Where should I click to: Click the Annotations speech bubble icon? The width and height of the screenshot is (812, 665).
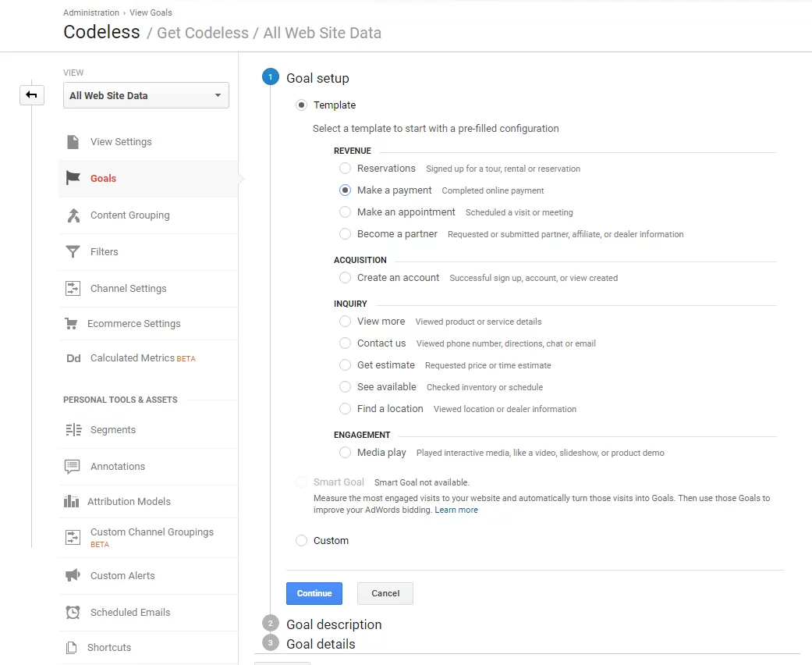pos(73,466)
